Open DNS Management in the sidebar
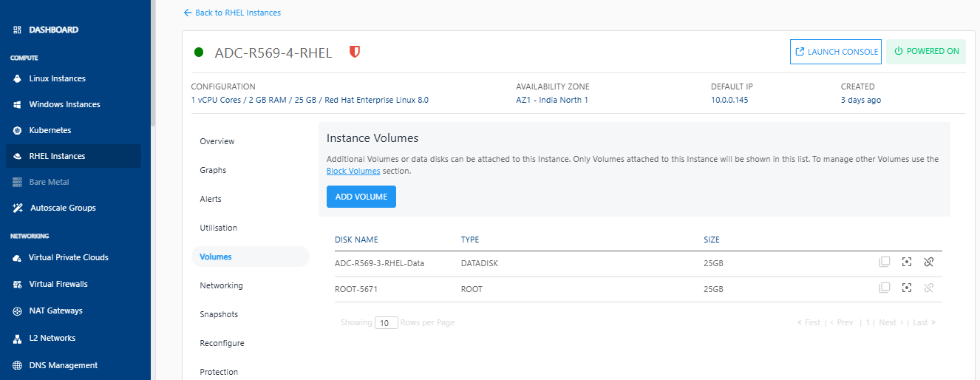 64,365
